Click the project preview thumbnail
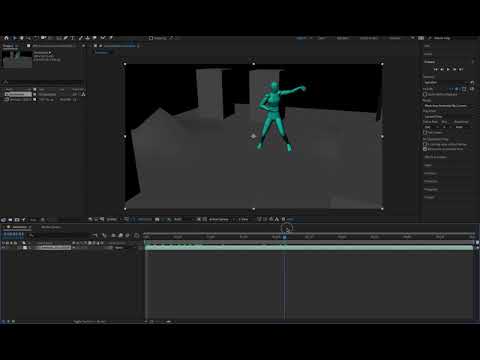 pyautogui.click(x=17, y=59)
